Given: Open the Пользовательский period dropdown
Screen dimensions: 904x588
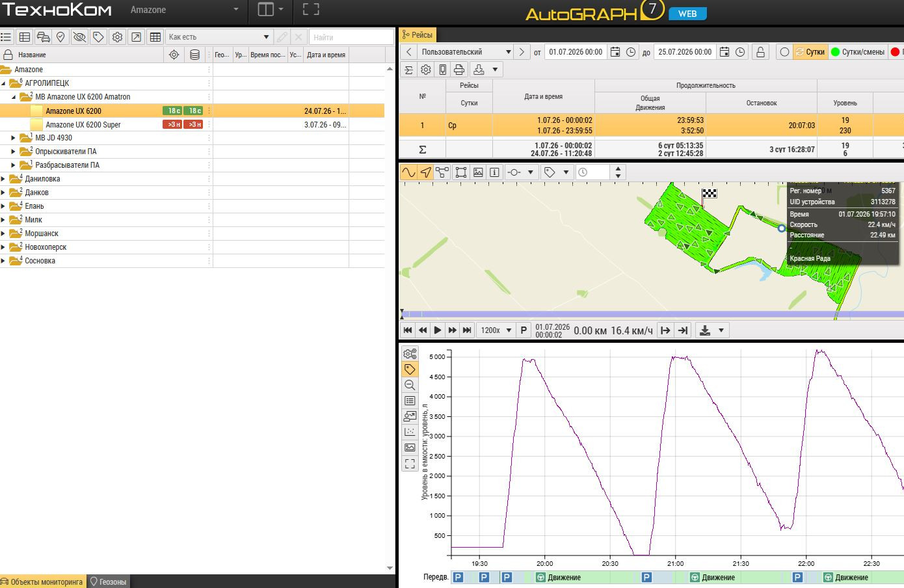Looking at the screenshot, I should (466, 52).
